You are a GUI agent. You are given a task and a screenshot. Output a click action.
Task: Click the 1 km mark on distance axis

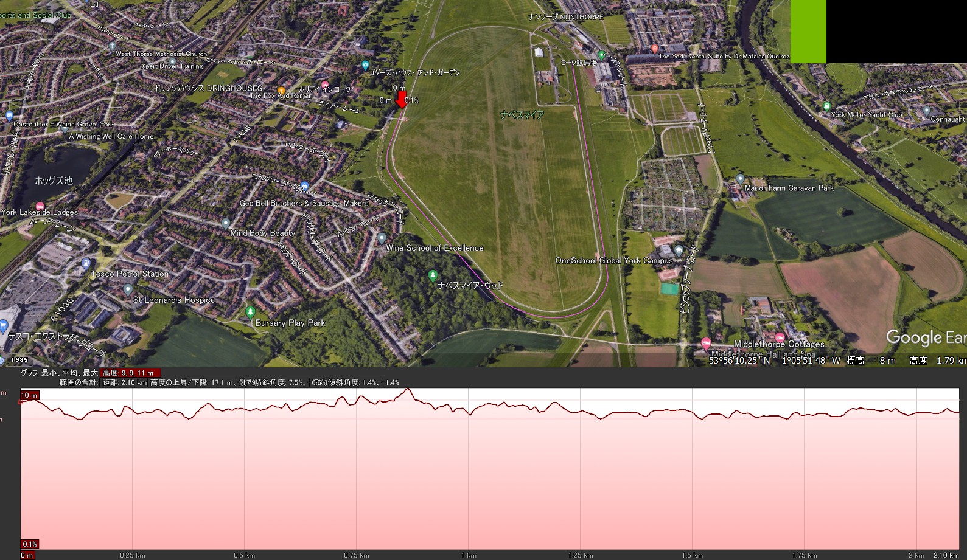pos(469,555)
